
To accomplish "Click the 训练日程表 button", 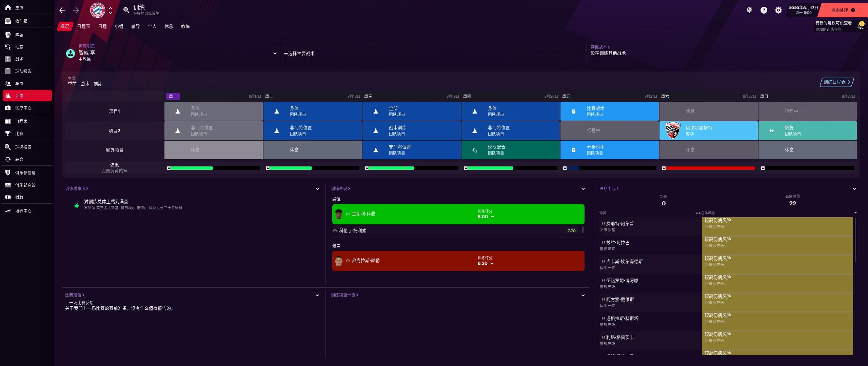I will click(836, 82).
